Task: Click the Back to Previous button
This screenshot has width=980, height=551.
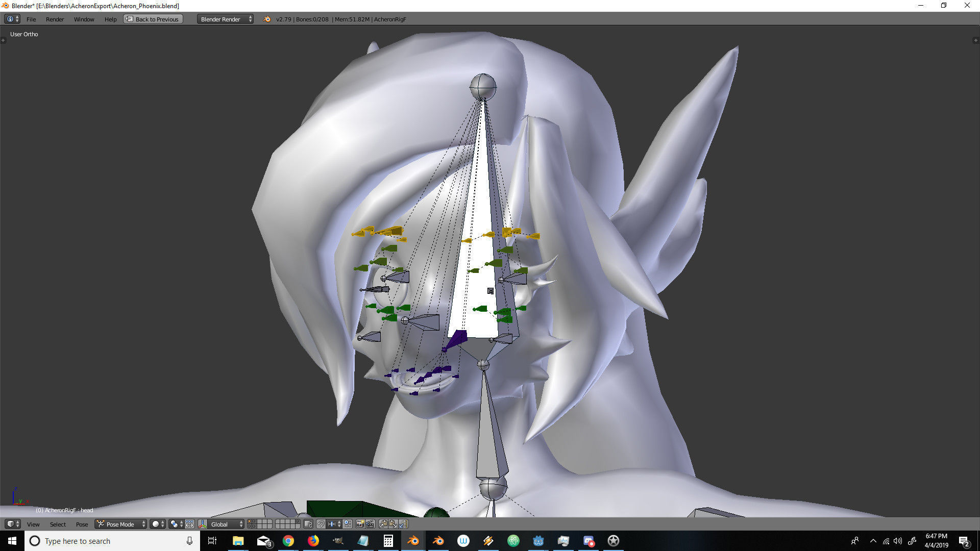Action: tap(153, 19)
